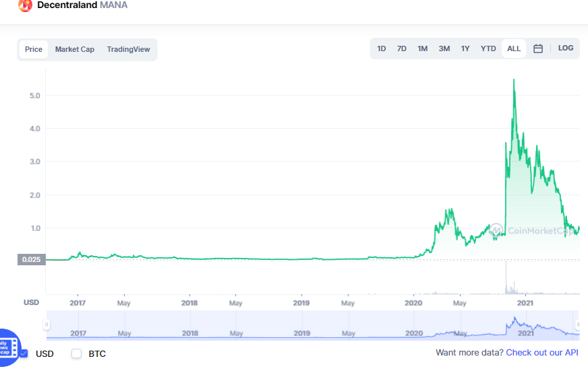Click the largest volume bar near 2021
This screenshot has height=371, width=588.
click(506, 277)
